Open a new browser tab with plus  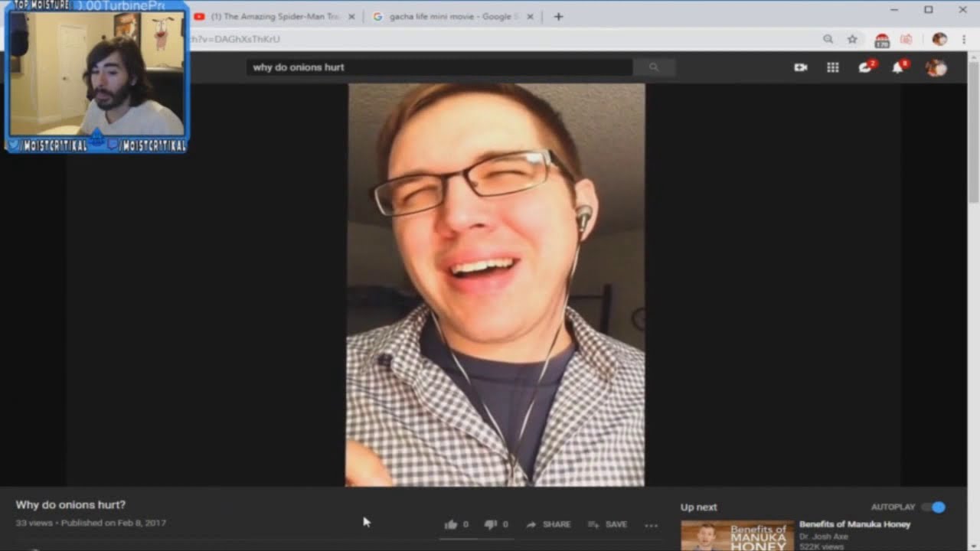(x=558, y=16)
